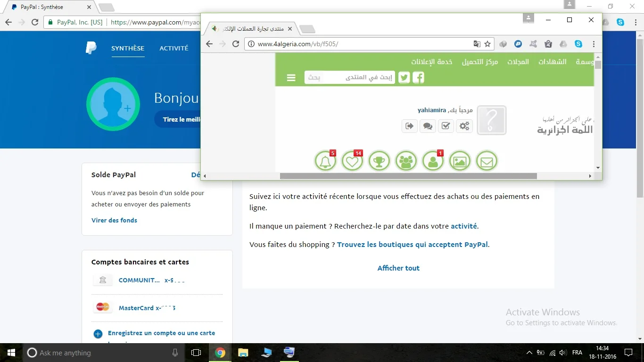The image size is (644, 362).
Task: Select the PayPal SYNTHÈSE tab
Action: pos(128,48)
